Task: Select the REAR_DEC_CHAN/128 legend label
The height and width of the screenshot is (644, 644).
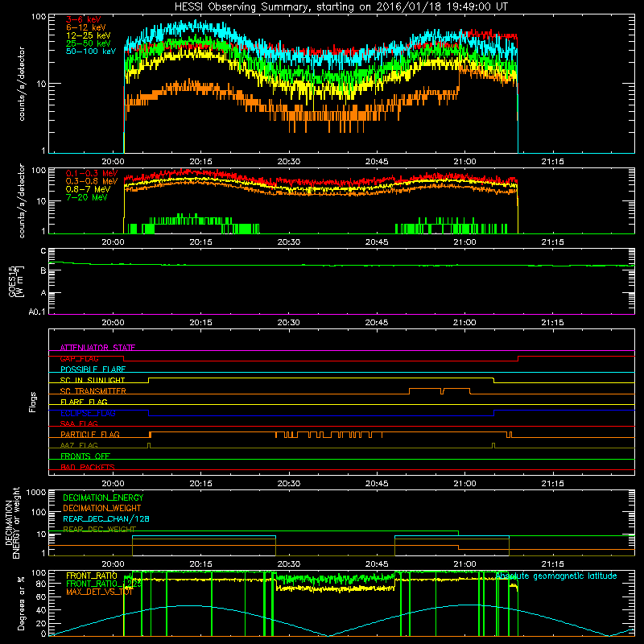Action: click(106, 518)
